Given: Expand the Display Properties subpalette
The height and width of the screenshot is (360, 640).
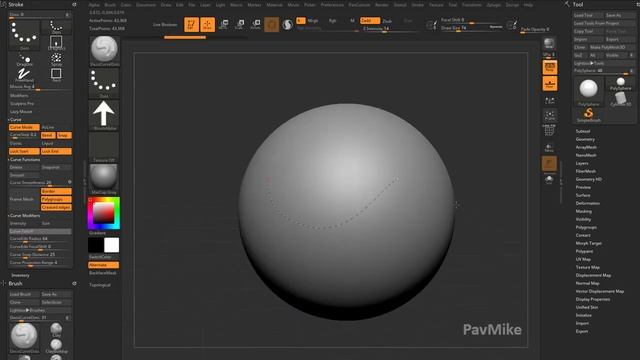Looking at the screenshot, I should click(593, 299).
